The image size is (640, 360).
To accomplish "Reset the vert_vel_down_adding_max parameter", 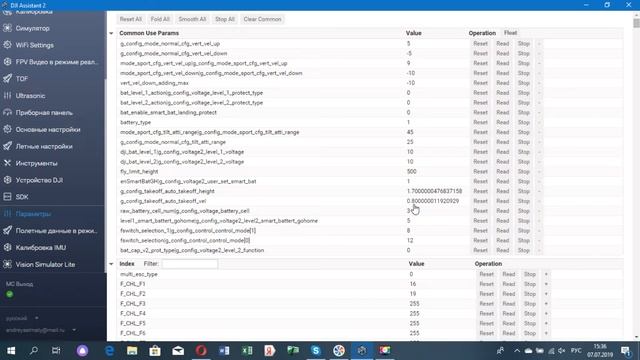I will click(480, 83).
